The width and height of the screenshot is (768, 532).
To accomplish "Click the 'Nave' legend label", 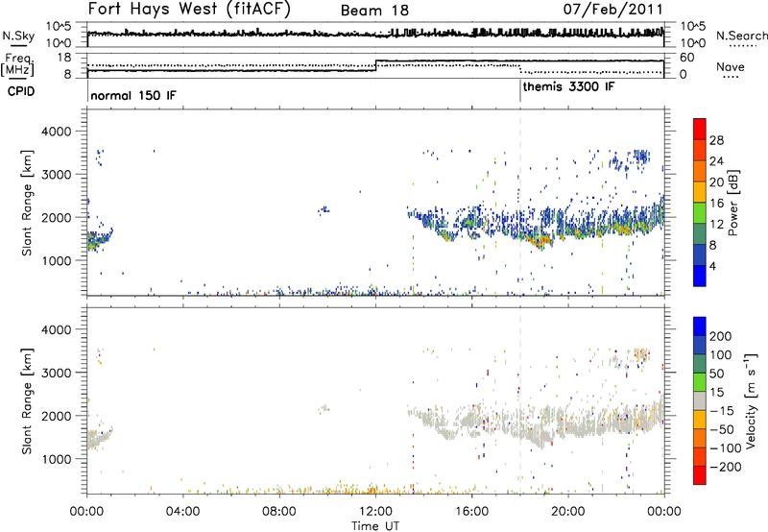I will point(731,66).
